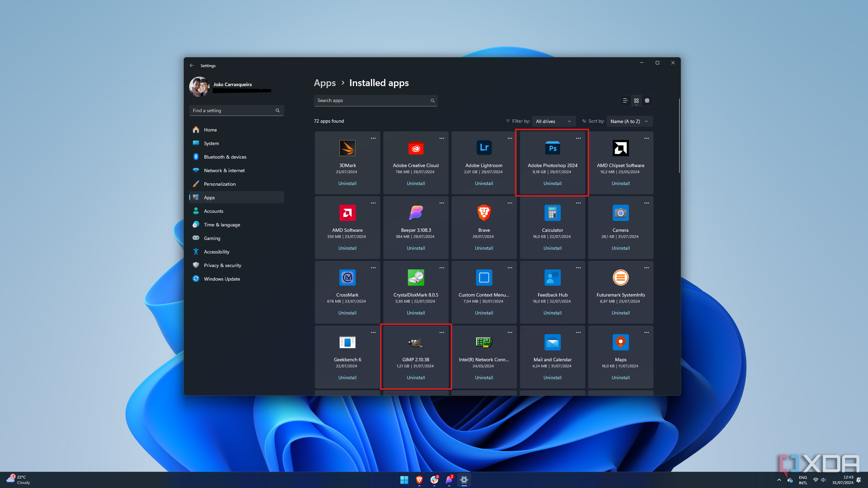Click the 3DMark app icon

point(347,148)
